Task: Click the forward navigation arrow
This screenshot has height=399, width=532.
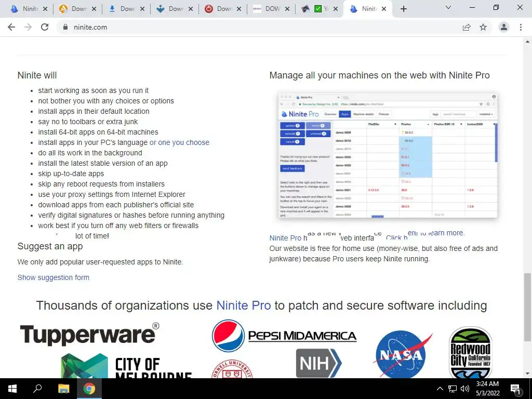Action: [x=28, y=27]
